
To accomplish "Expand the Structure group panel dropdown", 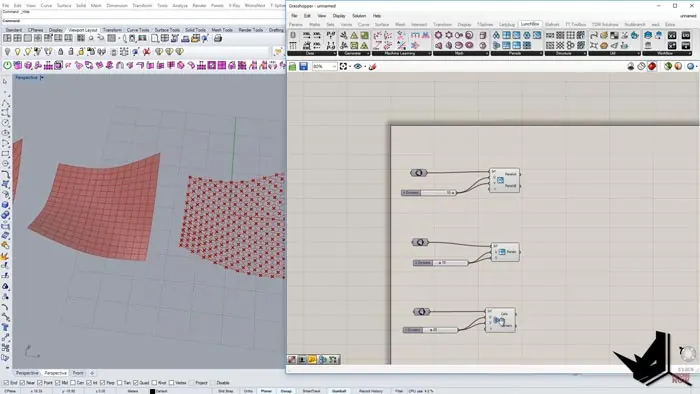I will pos(584,54).
